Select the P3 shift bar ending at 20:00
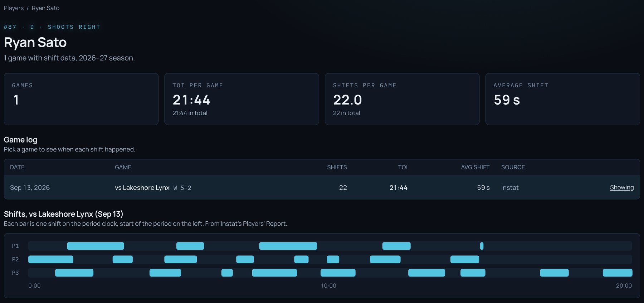 coord(618,273)
